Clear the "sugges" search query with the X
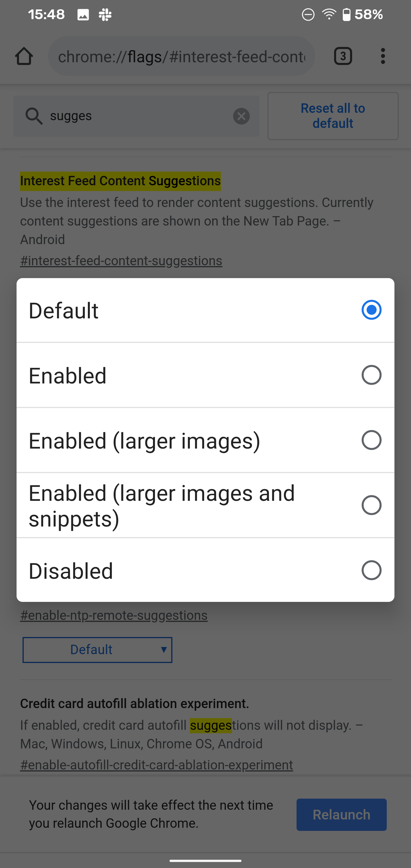The image size is (411, 868). pos(241,116)
